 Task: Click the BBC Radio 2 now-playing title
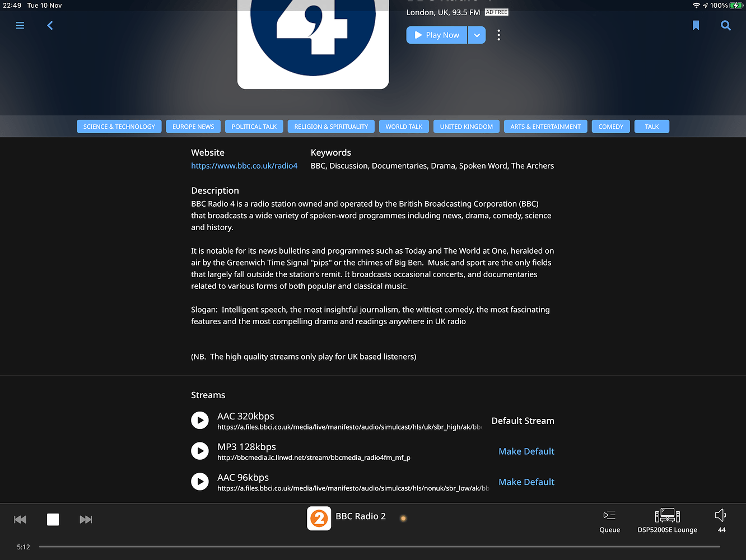pos(361,516)
